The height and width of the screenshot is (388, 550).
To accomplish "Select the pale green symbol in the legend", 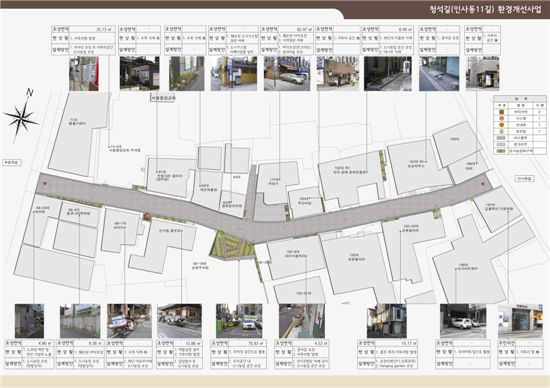I will coord(502,132).
